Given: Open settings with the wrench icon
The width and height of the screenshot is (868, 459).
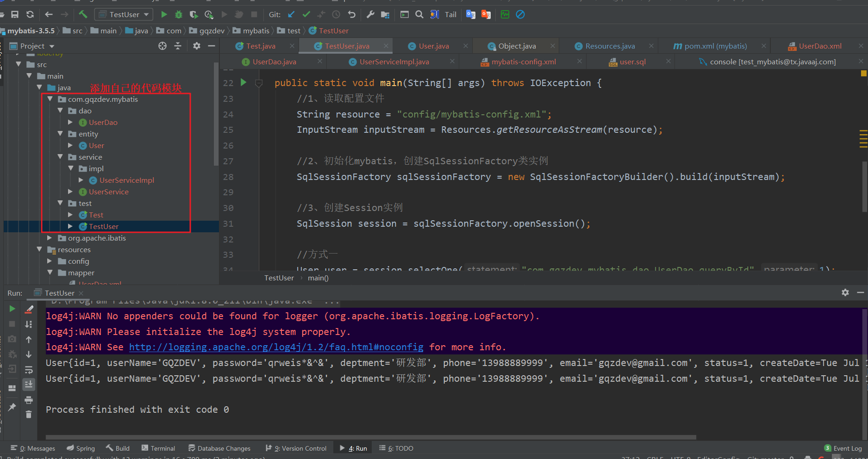Looking at the screenshot, I should (370, 14).
